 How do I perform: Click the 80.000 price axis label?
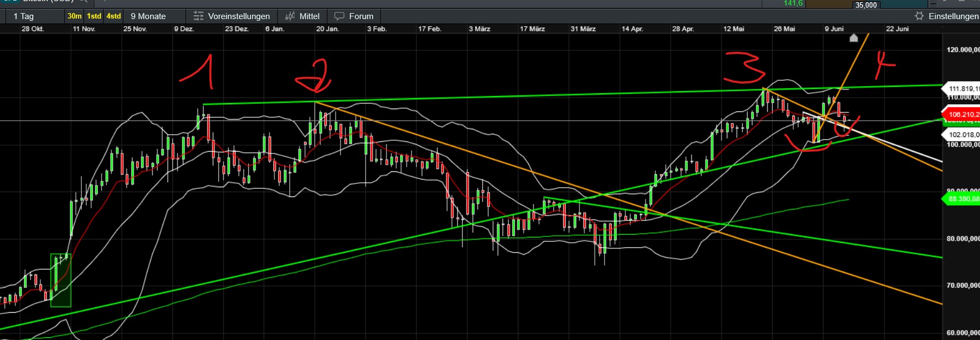click(963, 238)
